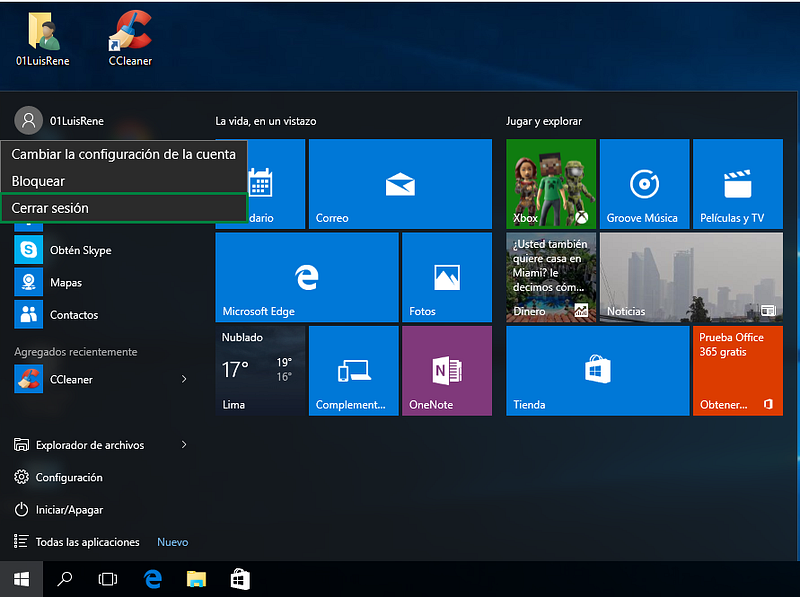The width and height of the screenshot is (800, 597).
Task: Open the Complemento de teléfono tile
Action: [354, 371]
